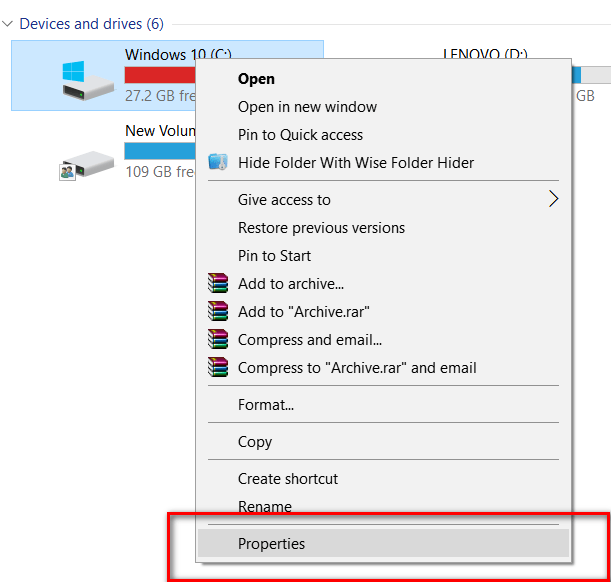The image size is (611, 582).
Task: Click the LENOVO (D:) drive name
Action: pos(485,53)
